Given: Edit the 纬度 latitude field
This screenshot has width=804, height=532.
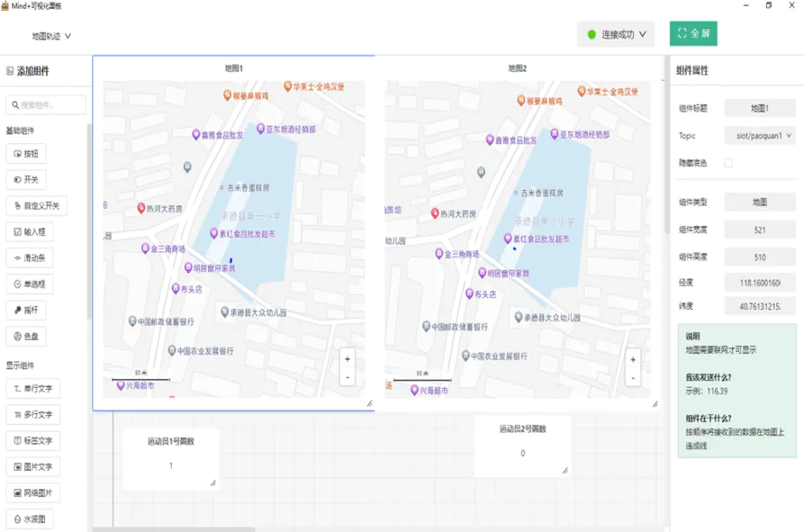Looking at the screenshot, I should coord(760,306).
